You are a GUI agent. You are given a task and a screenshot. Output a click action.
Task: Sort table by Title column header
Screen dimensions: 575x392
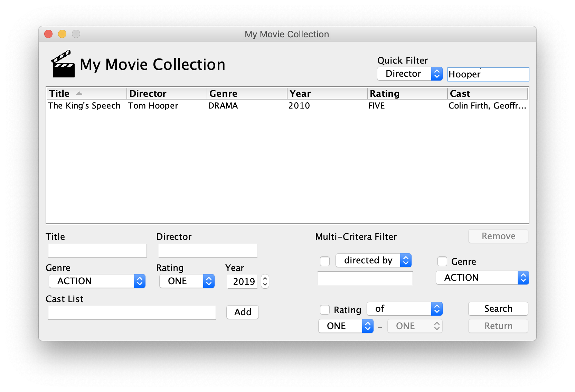(x=87, y=94)
